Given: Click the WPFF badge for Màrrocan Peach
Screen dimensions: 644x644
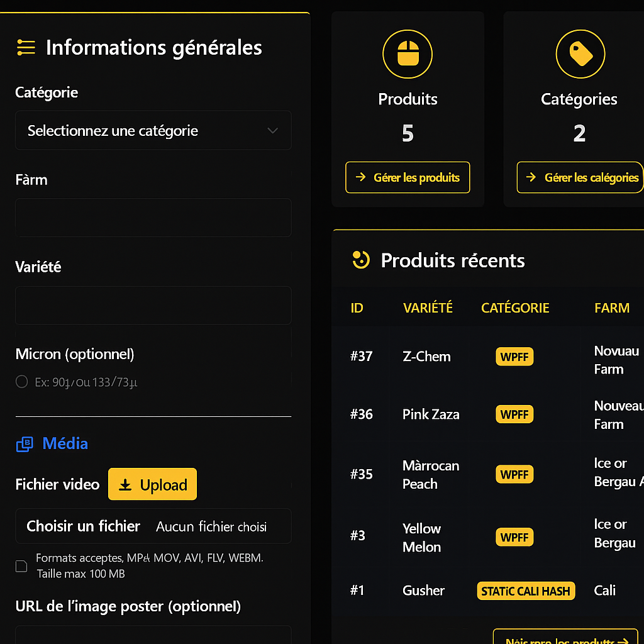Looking at the screenshot, I should tap(514, 474).
